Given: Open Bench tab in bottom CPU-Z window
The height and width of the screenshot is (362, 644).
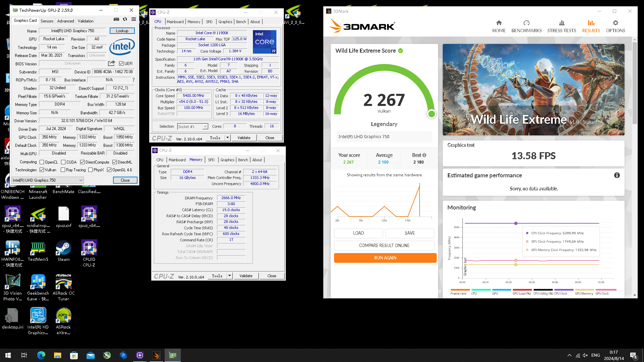Looking at the screenshot, I should tap(243, 160).
